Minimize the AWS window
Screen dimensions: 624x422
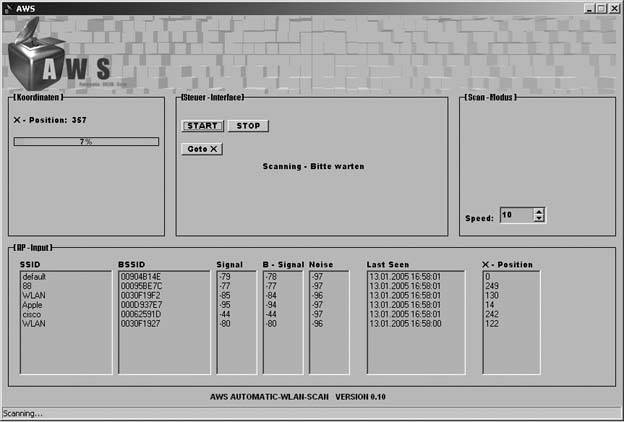587,7
